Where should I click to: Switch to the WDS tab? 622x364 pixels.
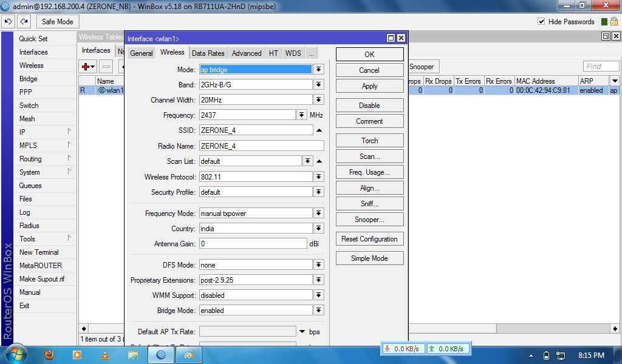[x=293, y=53]
